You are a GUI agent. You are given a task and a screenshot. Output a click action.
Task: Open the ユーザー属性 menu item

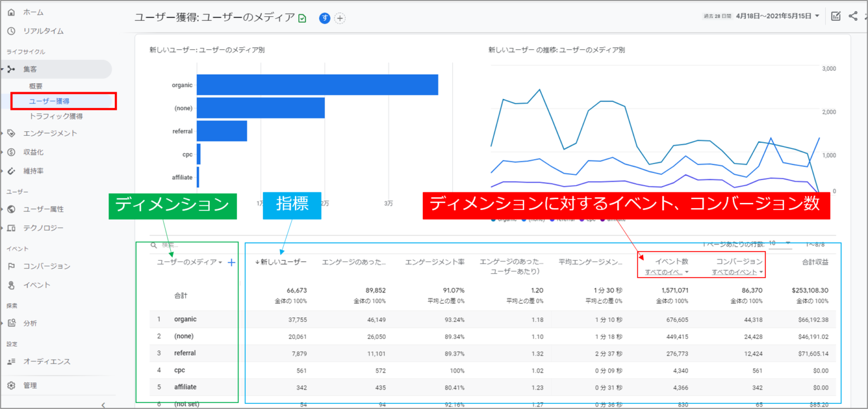click(44, 209)
